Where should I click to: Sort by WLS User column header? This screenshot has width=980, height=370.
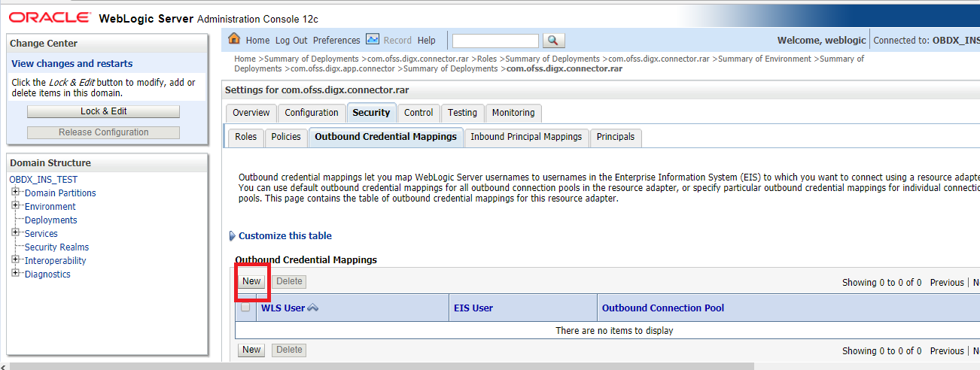point(283,308)
